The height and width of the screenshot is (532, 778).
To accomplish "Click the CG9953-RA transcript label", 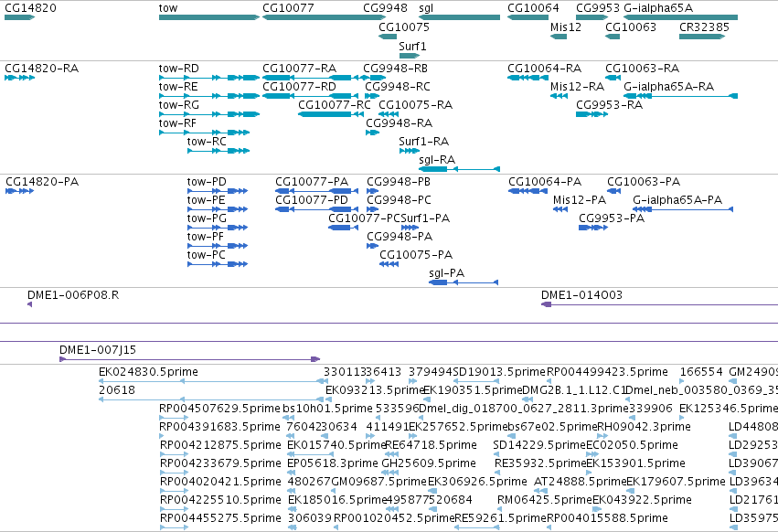I will click(609, 105).
